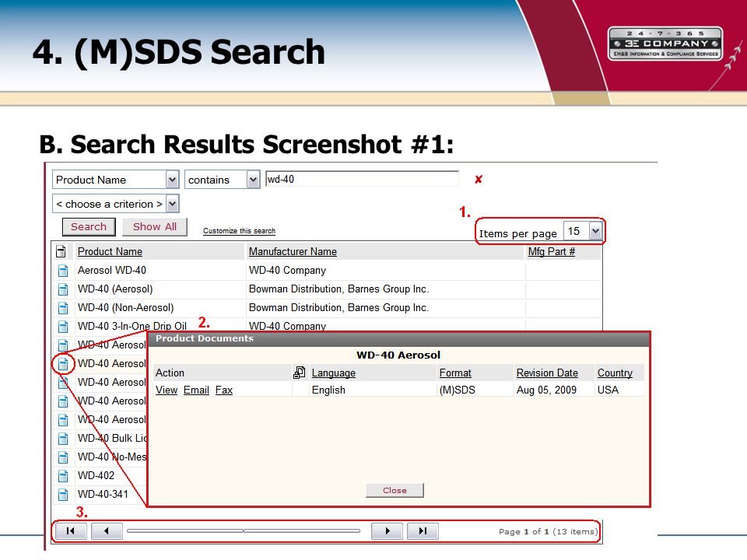Open document icon for WD-40 (Non-Aerosol) row
The height and width of the screenshot is (560, 747).
click(x=63, y=308)
